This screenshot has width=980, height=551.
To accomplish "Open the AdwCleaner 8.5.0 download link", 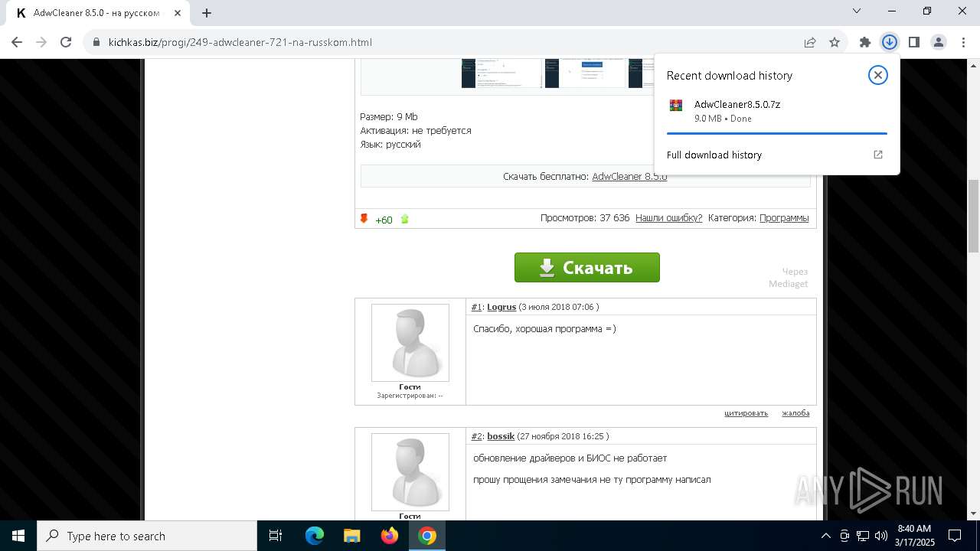I will 629,177.
